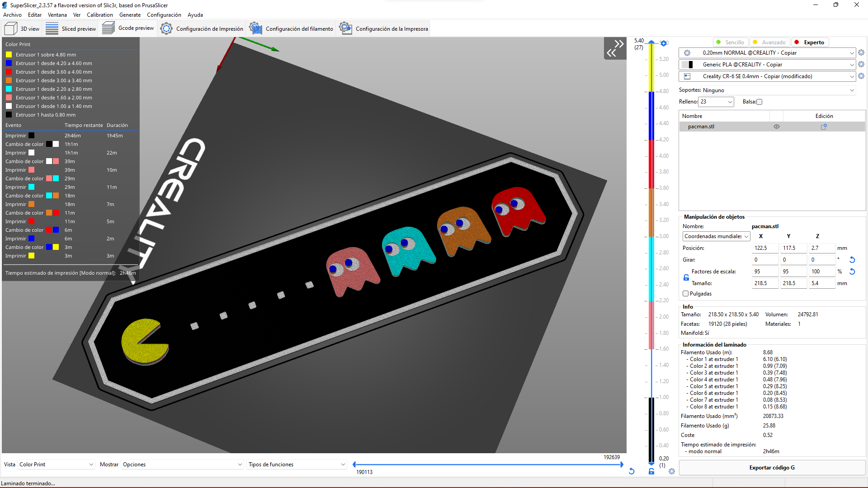The image size is (868, 488).
Task: Select Experto mode
Action: click(810, 42)
